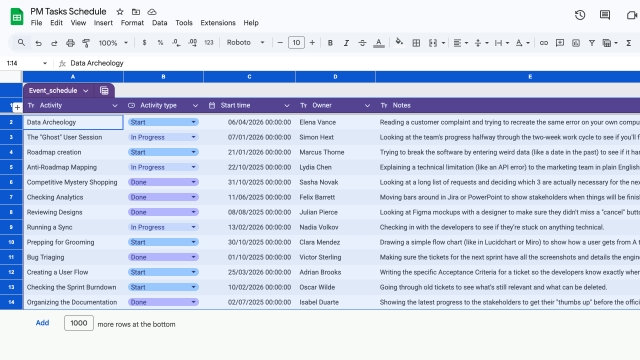Decrease decimal places
The height and width of the screenshot is (360, 640).
[x=176, y=42]
